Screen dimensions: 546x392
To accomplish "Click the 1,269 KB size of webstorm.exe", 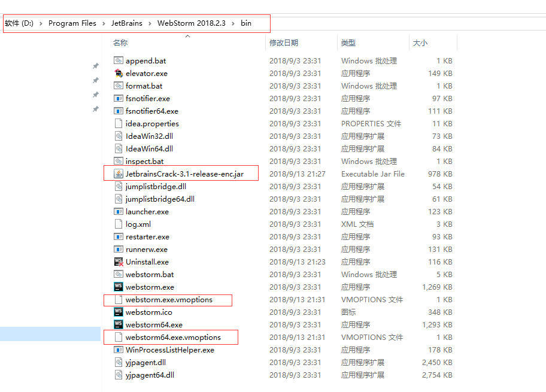I will click(x=437, y=287).
